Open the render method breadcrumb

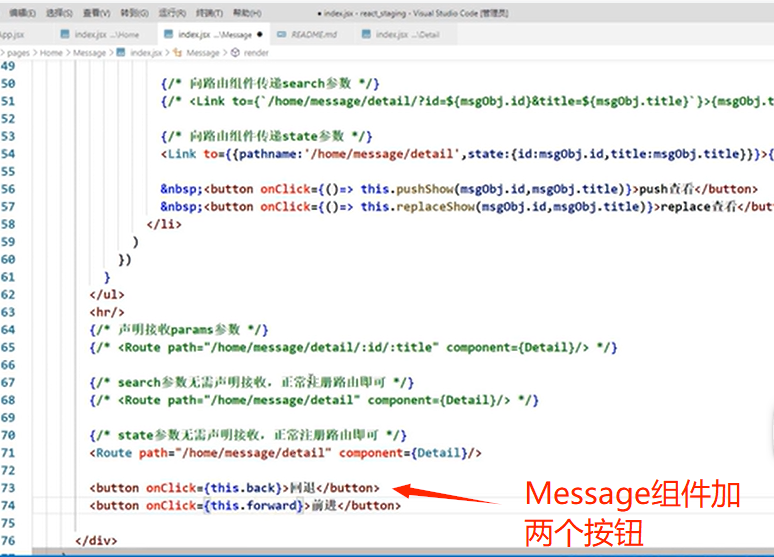pyautogui.click(x=256, y=53)
